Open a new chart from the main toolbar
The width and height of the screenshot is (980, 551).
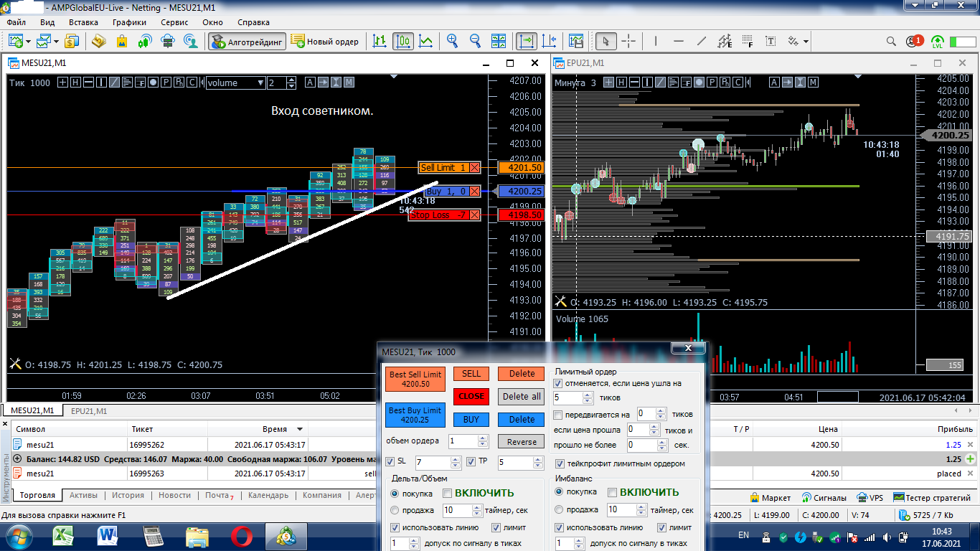point(14,41)
